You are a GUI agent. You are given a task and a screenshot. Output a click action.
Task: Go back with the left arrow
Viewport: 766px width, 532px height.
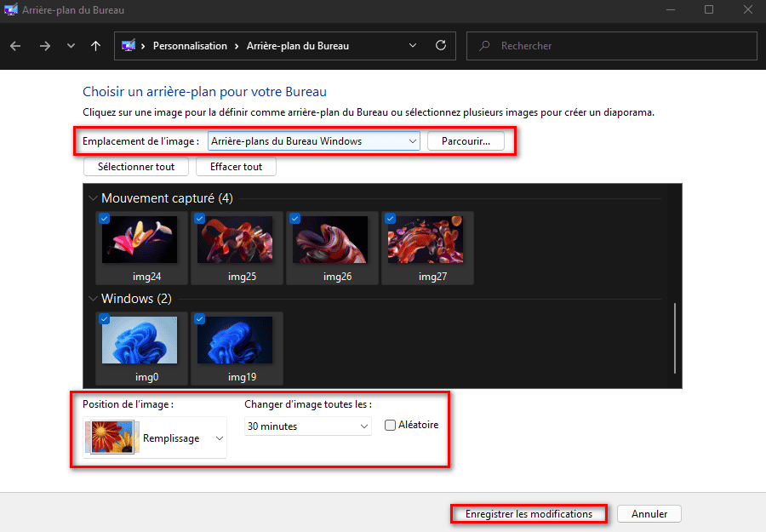pyautogui.click(x=15, y=46)
